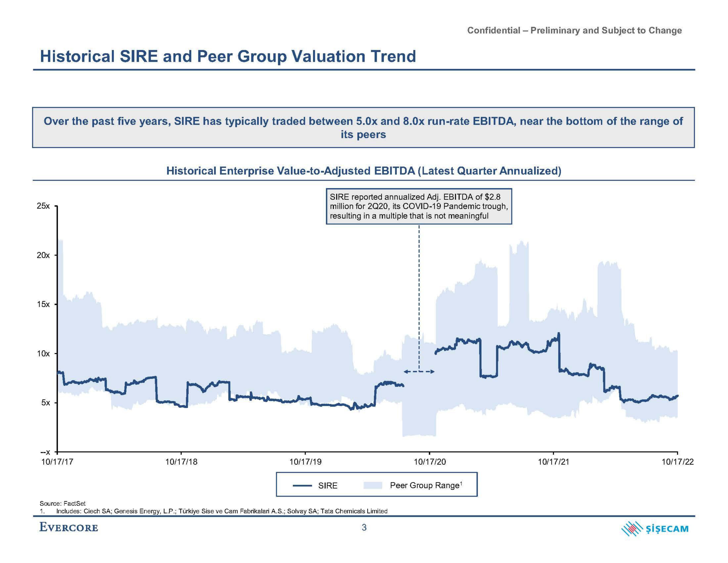Image resolution: width=728 pixels, height=563 pixels.
Task: Click the SIRE line legend marker
Action: 302,486
